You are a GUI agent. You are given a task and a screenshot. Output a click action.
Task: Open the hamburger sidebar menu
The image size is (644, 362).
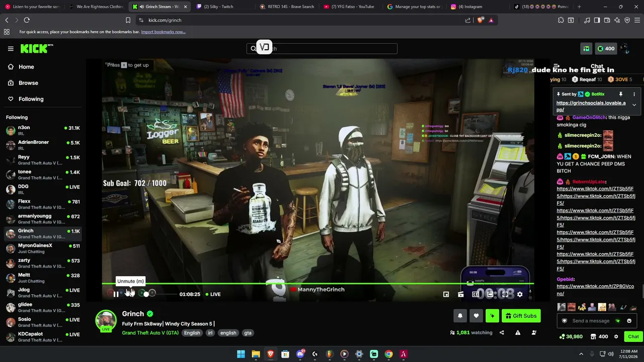point(11,49)
